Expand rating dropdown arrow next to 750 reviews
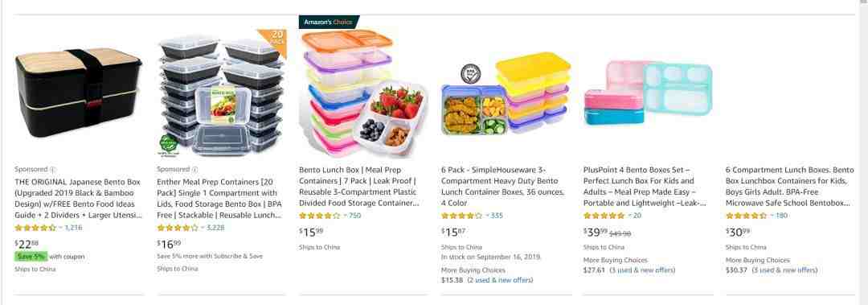The width and height of the screenshot is (868, 305). point(345,216)
